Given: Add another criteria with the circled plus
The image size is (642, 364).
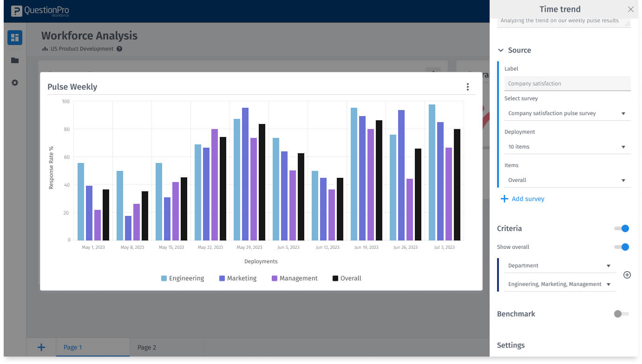Looking at the screenshot, I should coord(627,274).
